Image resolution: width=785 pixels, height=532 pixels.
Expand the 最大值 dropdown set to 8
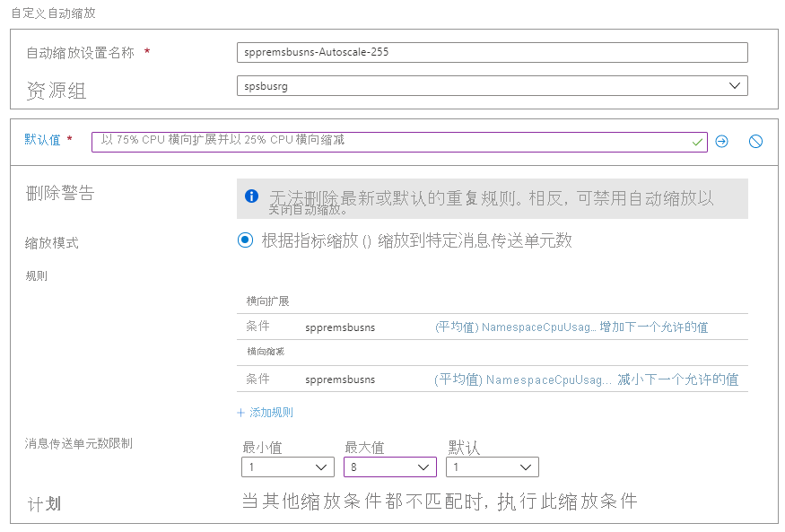coord(389,467)
